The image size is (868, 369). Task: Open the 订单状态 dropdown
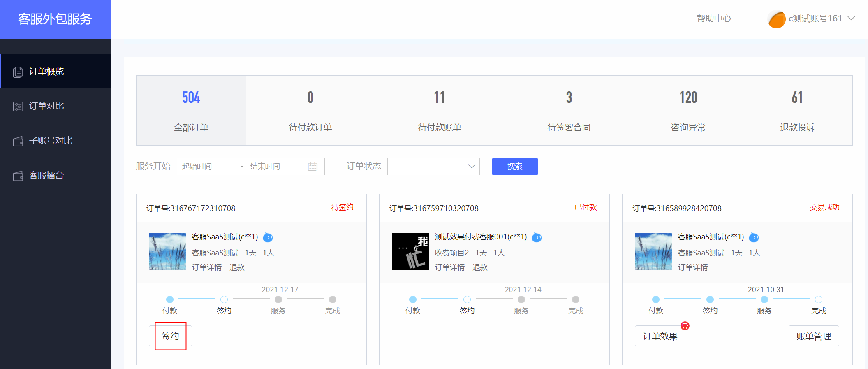[433, 167]
